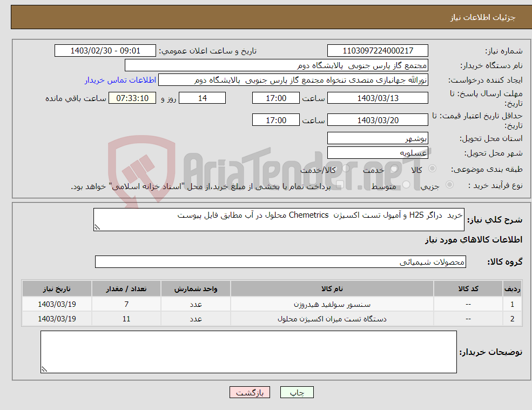Click the need date of row 1
Image resolution: width=532 pixels, height=410 pixels.
pyautogui.click(x=57, y=304)
